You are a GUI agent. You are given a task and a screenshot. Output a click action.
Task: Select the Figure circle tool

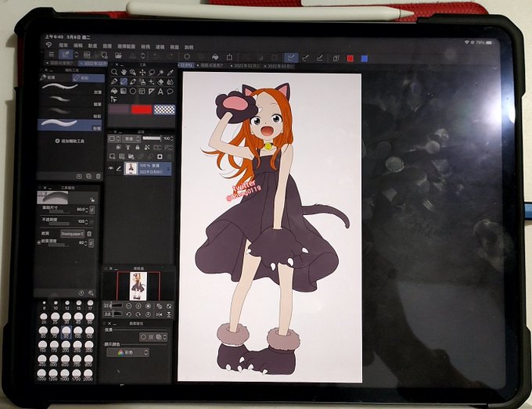(133, 91)
